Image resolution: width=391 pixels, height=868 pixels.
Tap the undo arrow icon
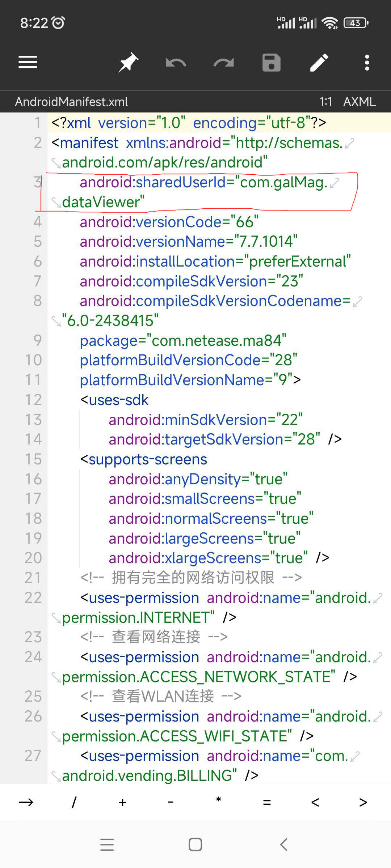point(176,63)
